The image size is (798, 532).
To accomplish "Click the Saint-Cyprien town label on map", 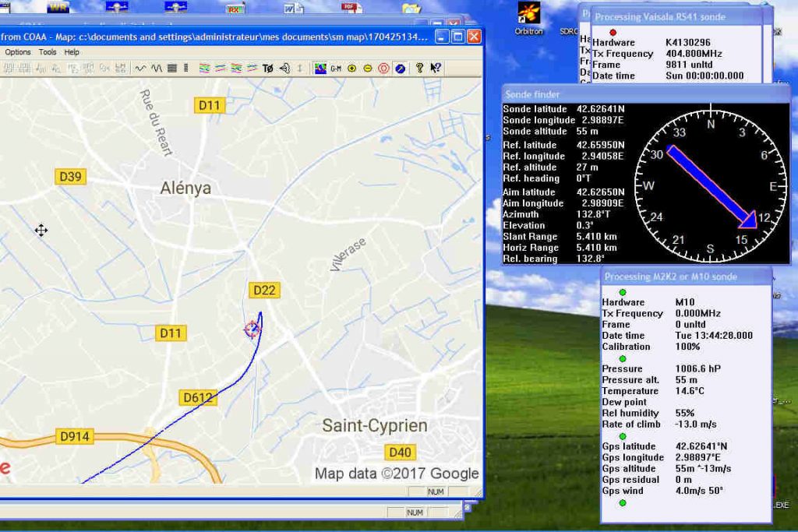I will (375, 426).
